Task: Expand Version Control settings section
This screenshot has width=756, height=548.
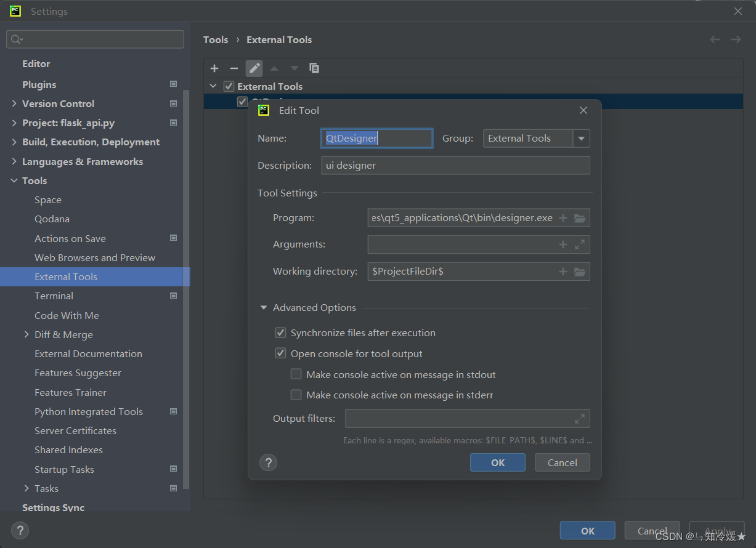Action: click(x=14, y=104)
